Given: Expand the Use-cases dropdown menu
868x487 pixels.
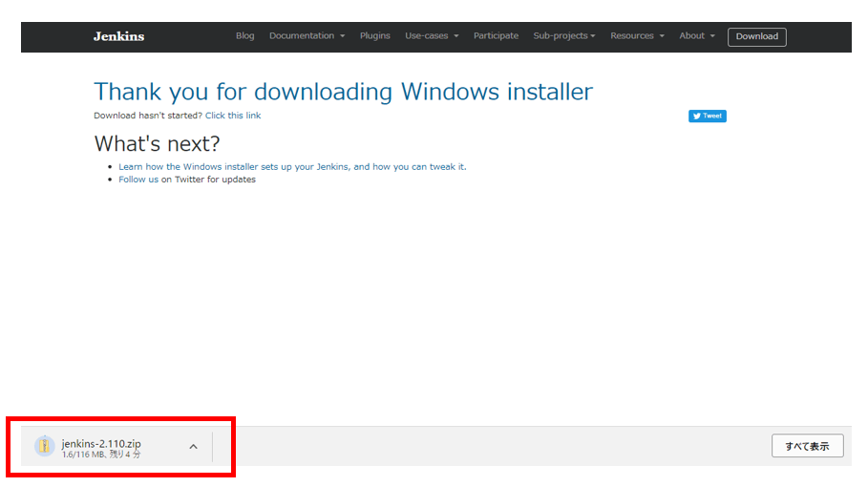Looking at the screenshot, I should 432,36.
